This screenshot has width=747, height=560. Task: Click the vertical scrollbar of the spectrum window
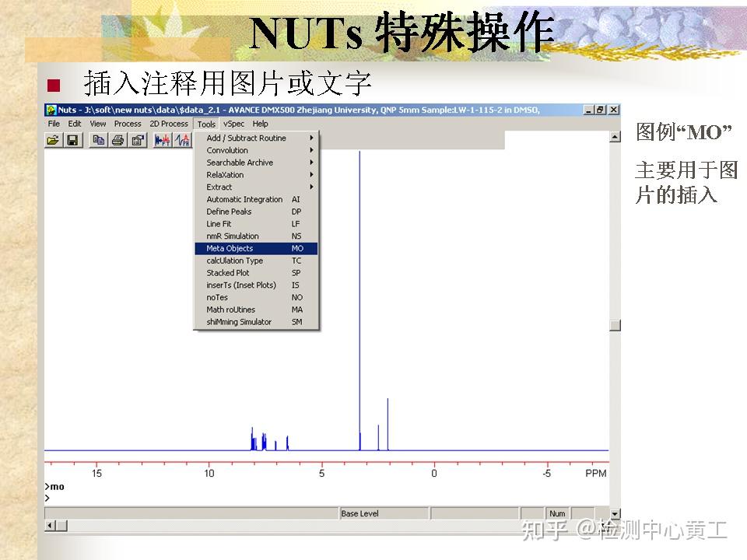616,327
